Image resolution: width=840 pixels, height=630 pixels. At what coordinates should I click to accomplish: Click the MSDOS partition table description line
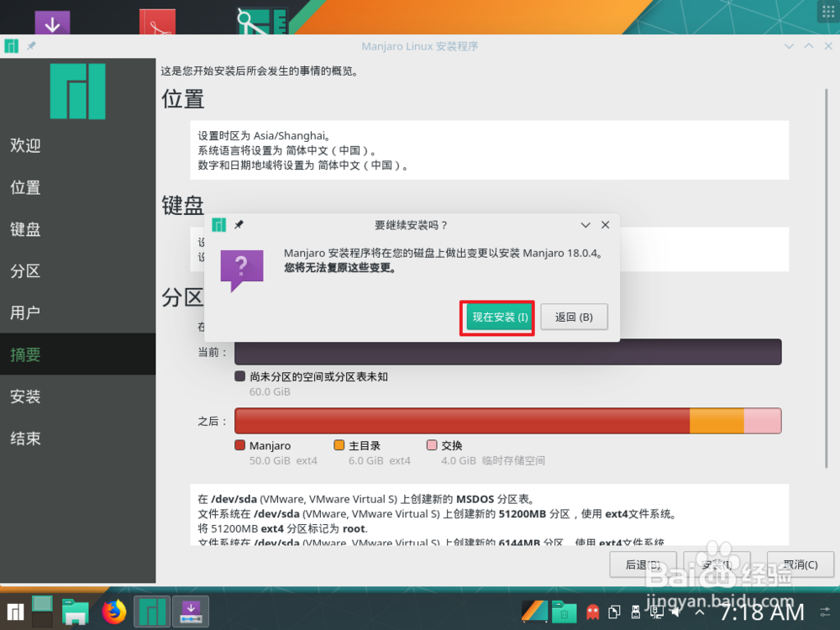(x=366, y=499)
